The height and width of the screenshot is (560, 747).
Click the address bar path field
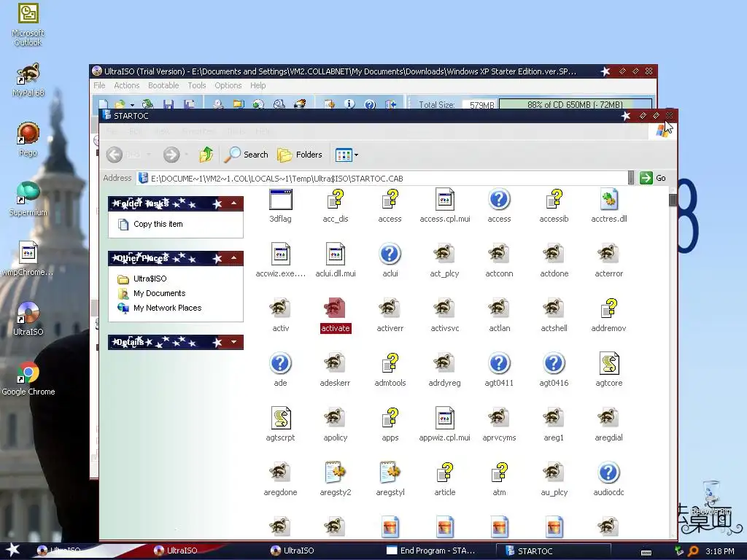(x=381, y=178)
